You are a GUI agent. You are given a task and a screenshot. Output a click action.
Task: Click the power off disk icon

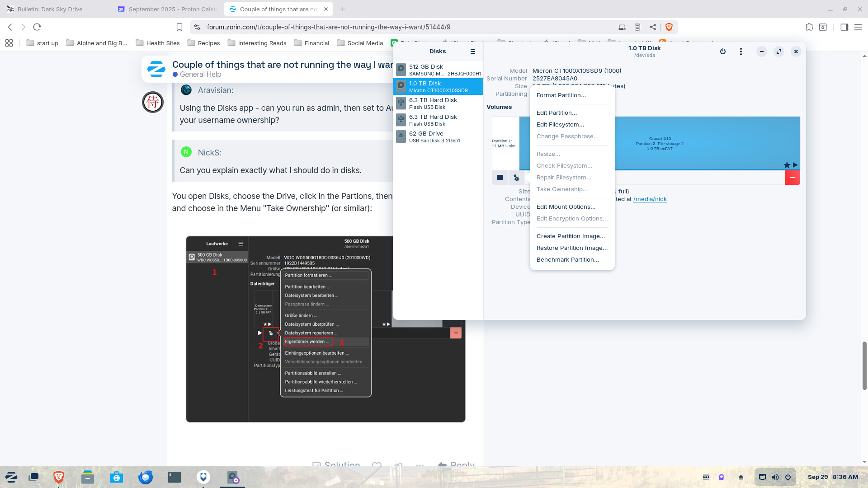(722, 52)
